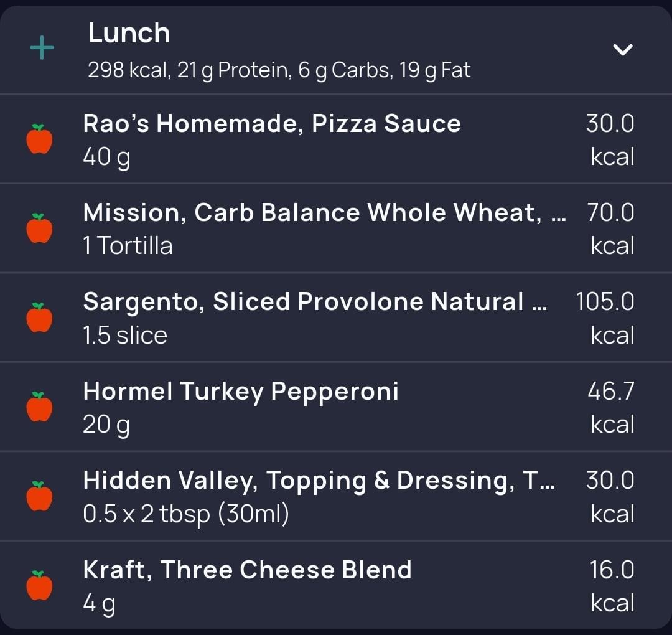This screenshot has width=672, height=635.
Task: Tap the 46.7 kcal pepperoni value
Action: 611,407
